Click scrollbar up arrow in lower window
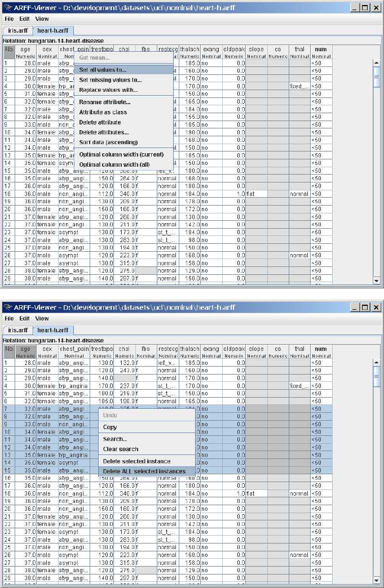 377,362
